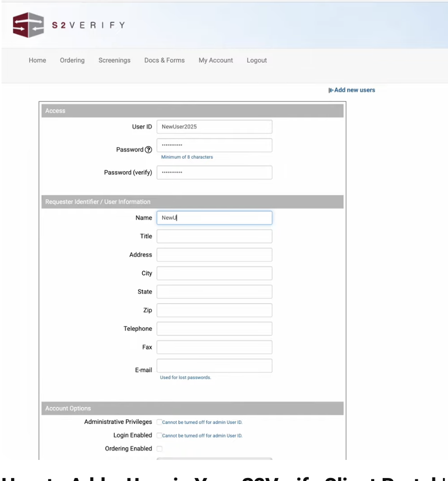
Task: Click the password help question mark icon
Action: point(149,150)
